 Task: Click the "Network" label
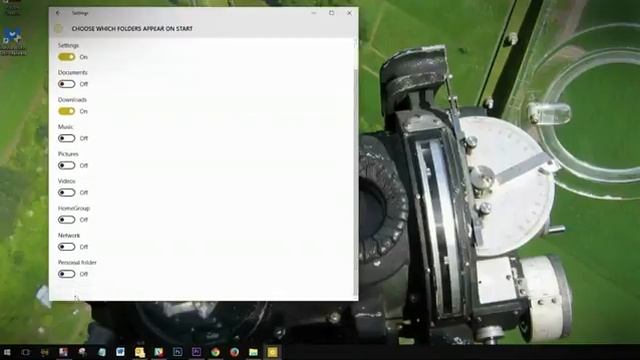tap(69, 235)
